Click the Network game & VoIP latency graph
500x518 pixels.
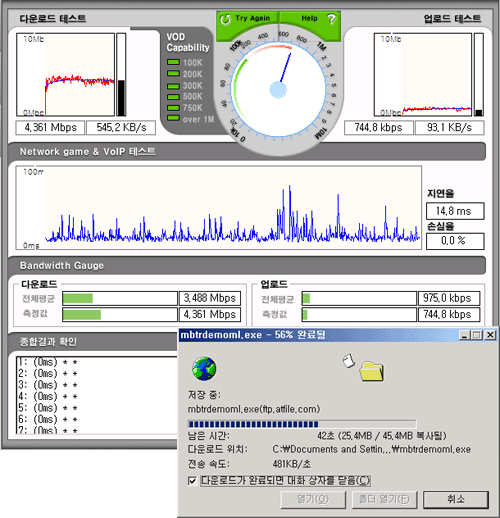[x=219, y=208]
